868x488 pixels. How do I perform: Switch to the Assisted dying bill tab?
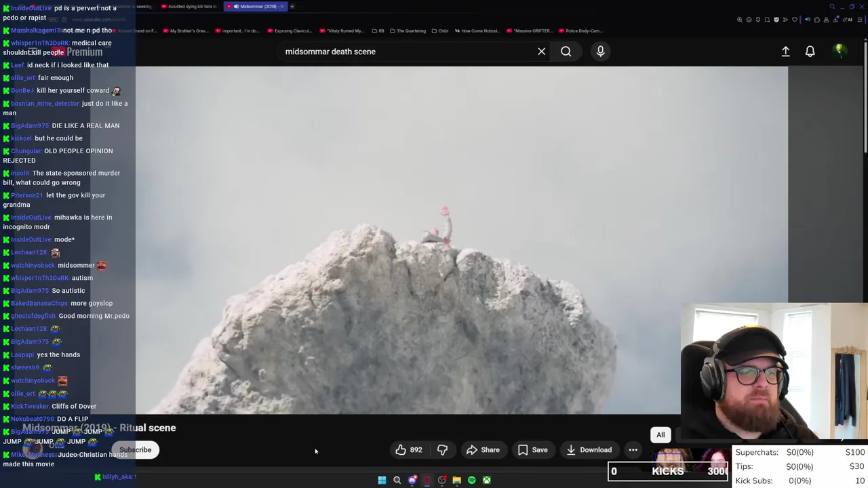[190, 6]
